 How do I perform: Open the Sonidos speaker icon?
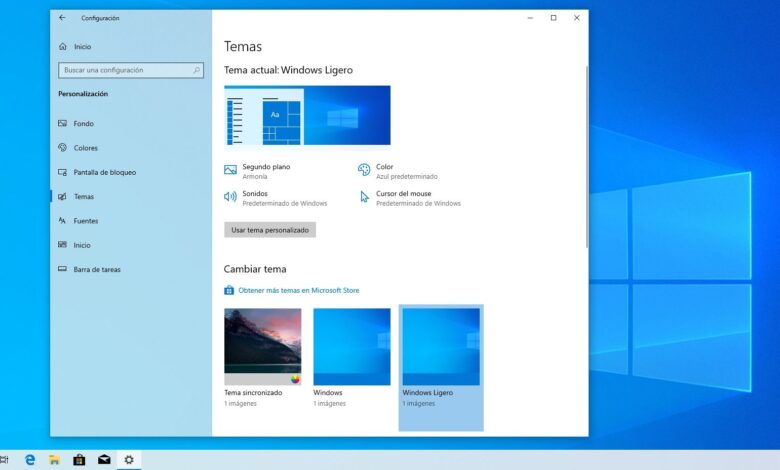click(x=230, y=197)
